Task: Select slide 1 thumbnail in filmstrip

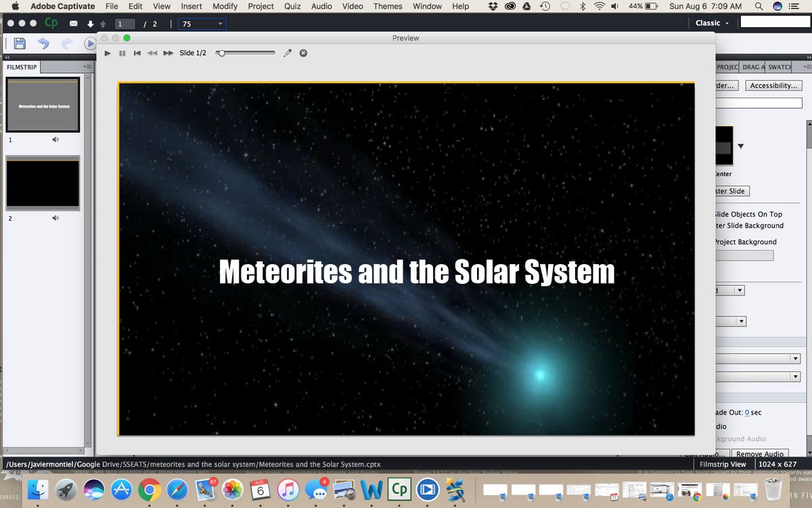Action: tap(43, 105)
